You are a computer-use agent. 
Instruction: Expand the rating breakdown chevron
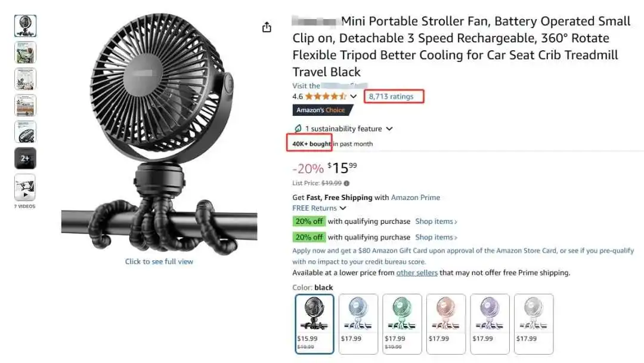pos(353,97)
